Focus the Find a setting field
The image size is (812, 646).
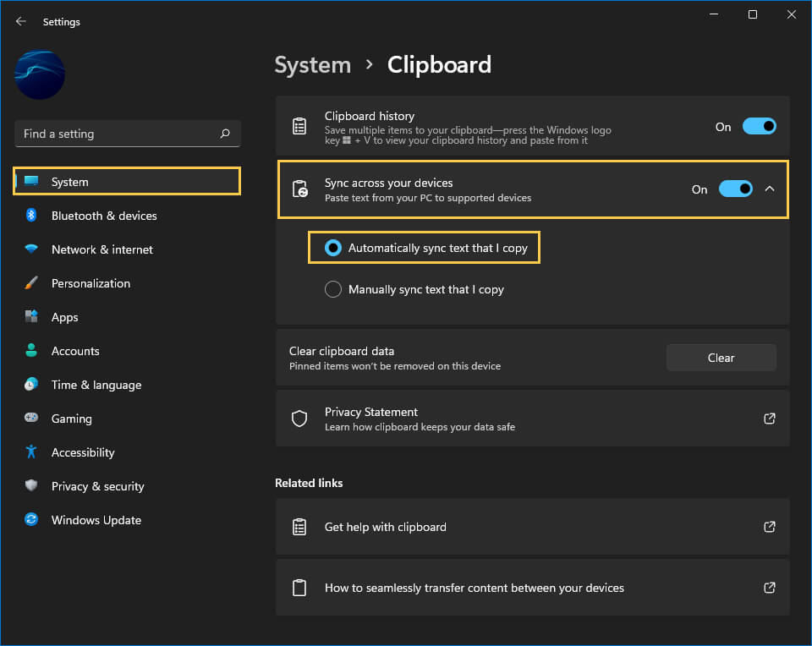pos(128,134)
